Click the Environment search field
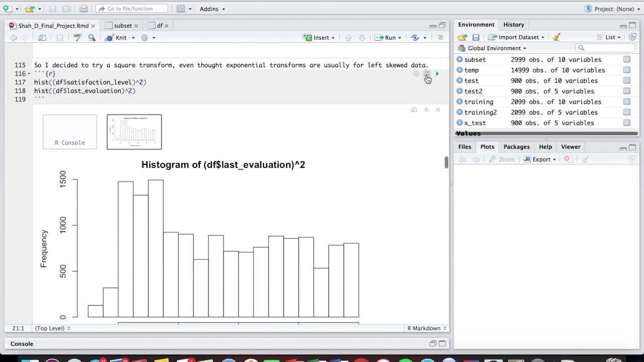 click(605, 48)
